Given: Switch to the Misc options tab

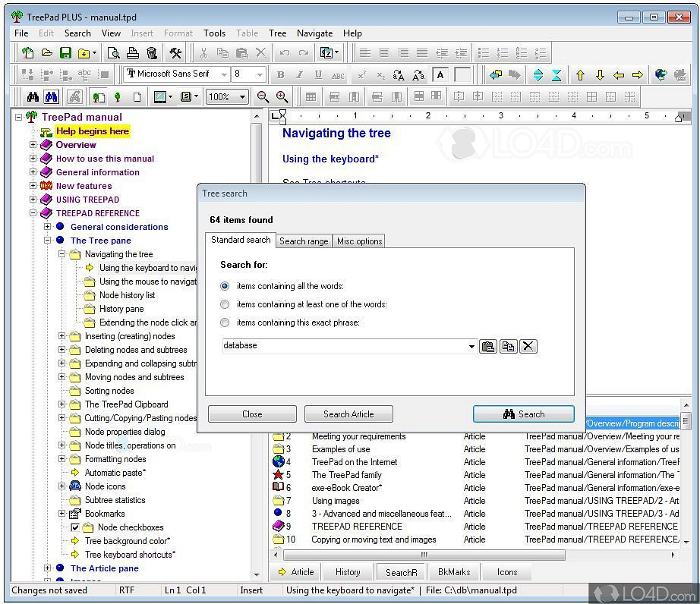Looking at the screenshot, I should click(359, 241).
